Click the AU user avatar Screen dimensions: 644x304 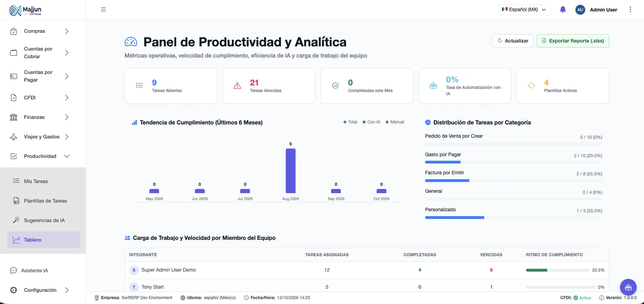pyautogui.click(x=580, y=10)
